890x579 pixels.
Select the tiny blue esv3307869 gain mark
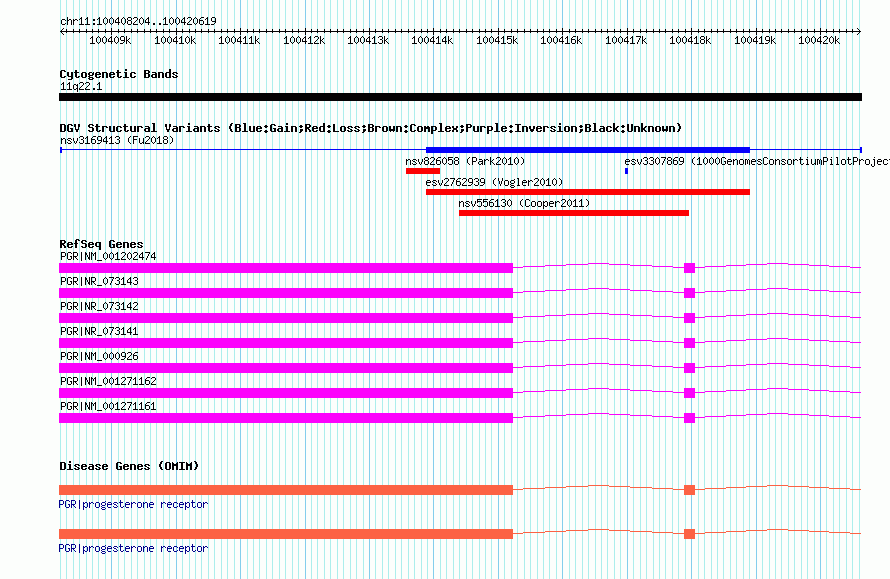pos(626,171)
